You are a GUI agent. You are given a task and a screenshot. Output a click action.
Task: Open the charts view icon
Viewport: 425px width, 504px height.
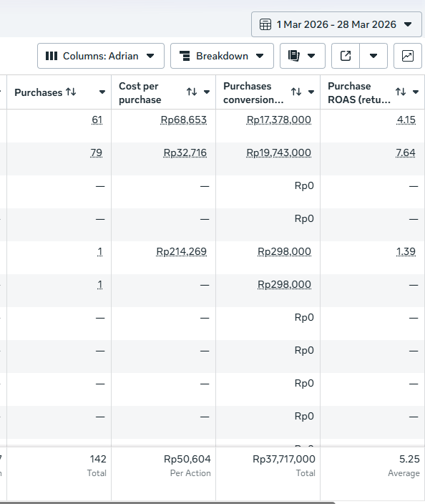coord(408,56)
